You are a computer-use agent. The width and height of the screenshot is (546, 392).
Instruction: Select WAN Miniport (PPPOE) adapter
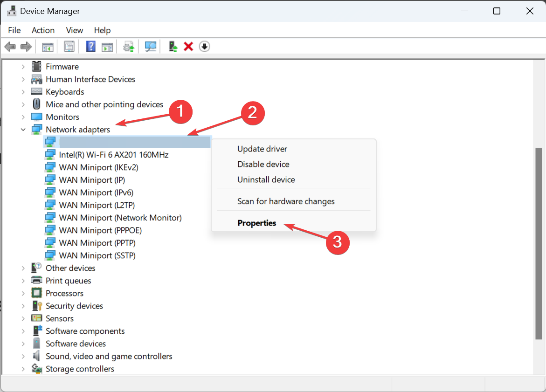click(x=100, y=230)
